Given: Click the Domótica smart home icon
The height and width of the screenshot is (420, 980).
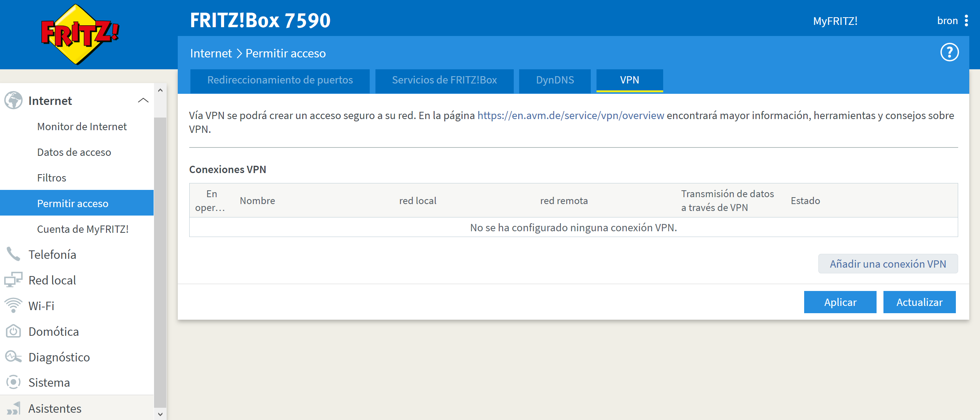Looking at the screenshot, I should tap(13, 331).
